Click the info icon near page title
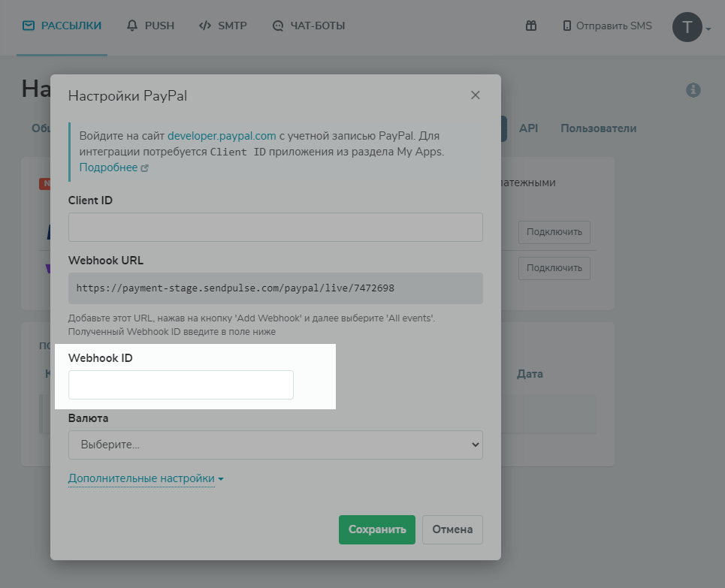 693,90
